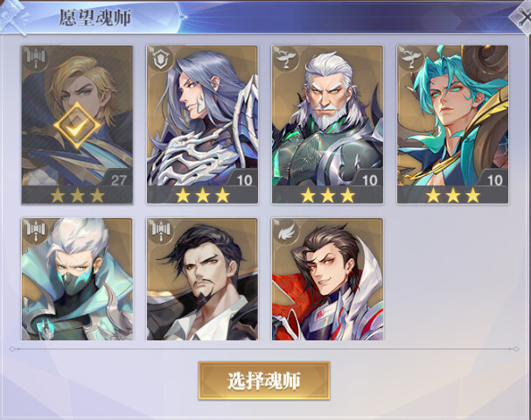This screenshot has width=531, height=420.
Task: Select the purple-haired armored hero card
Action: click(202, 124)
